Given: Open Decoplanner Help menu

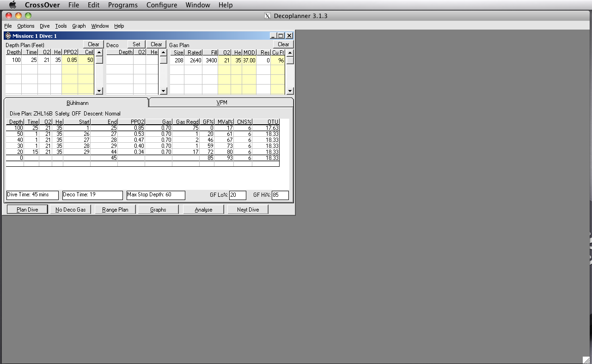Looking at the screenshot, I should [119, 26].
